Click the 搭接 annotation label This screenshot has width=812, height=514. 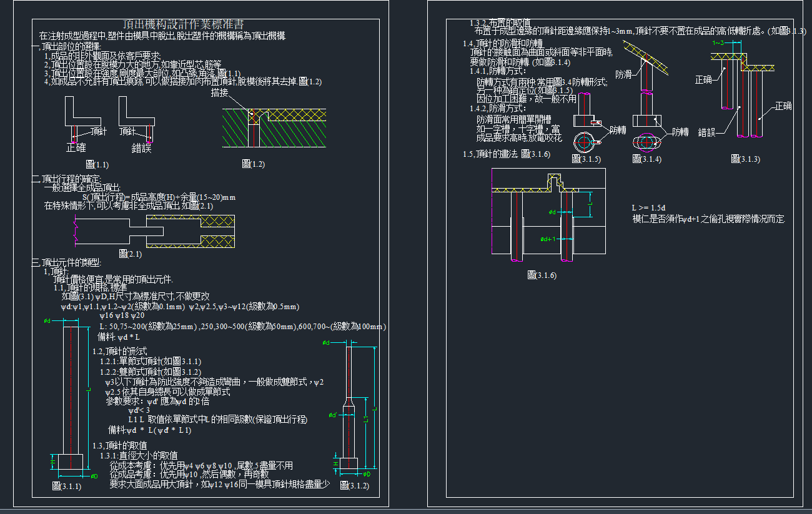[x=220, y=92]
